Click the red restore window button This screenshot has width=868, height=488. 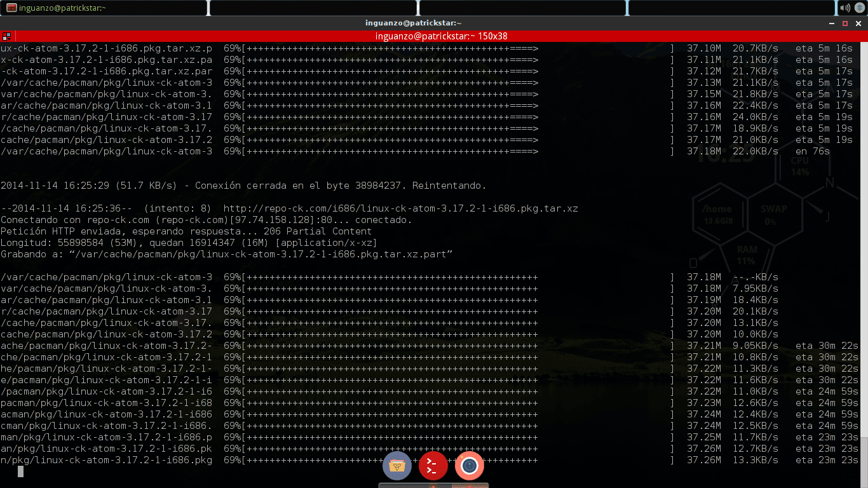point(844,23)
